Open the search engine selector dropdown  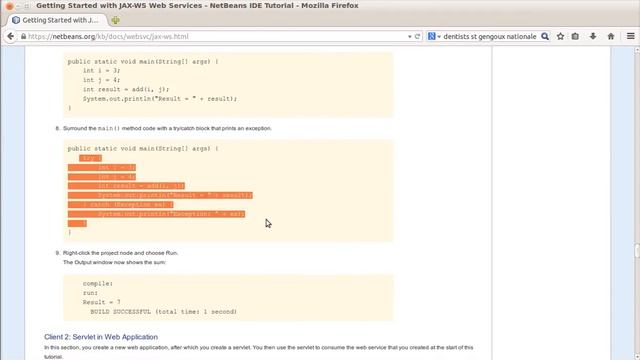click(x=434, y=36)
